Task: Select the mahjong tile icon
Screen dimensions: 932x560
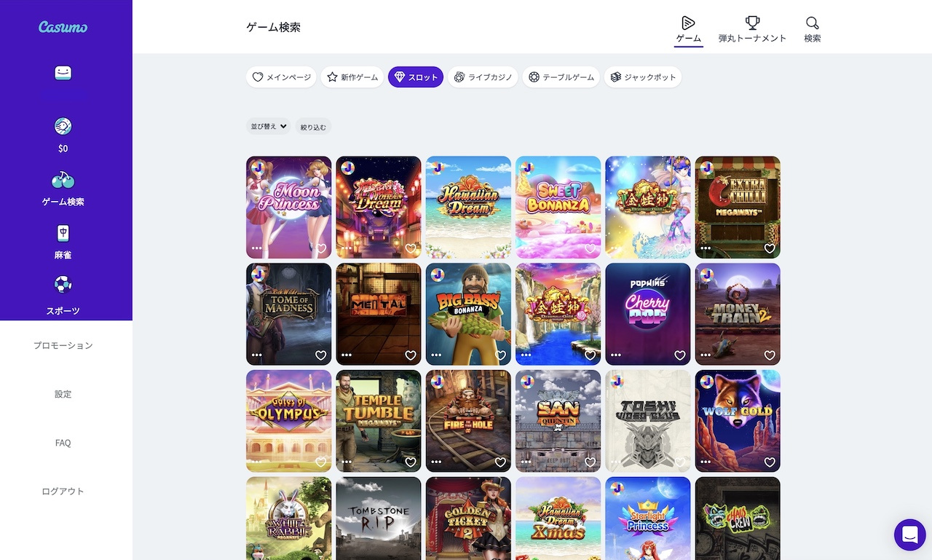Action: click(63, 234)
